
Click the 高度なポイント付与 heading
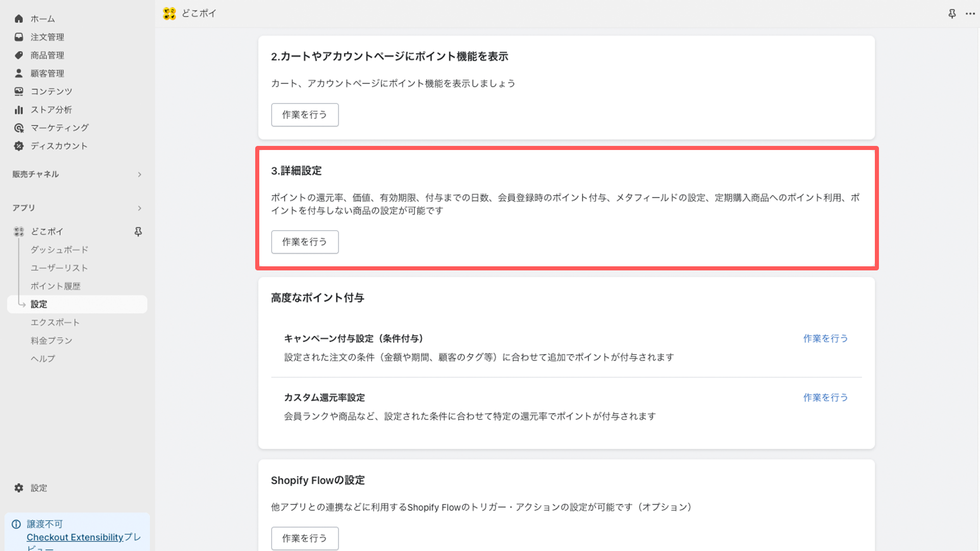(317, 298)
